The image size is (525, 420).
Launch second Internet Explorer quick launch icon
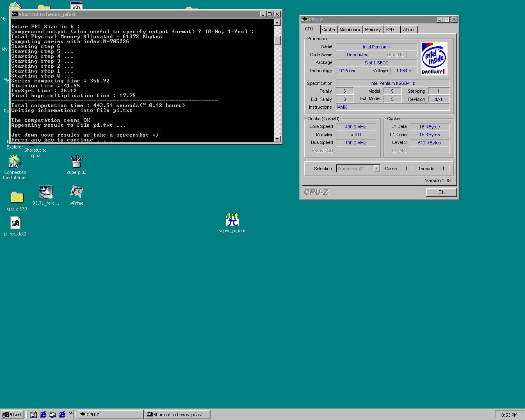pyautogui.click(x=62, y=415)
